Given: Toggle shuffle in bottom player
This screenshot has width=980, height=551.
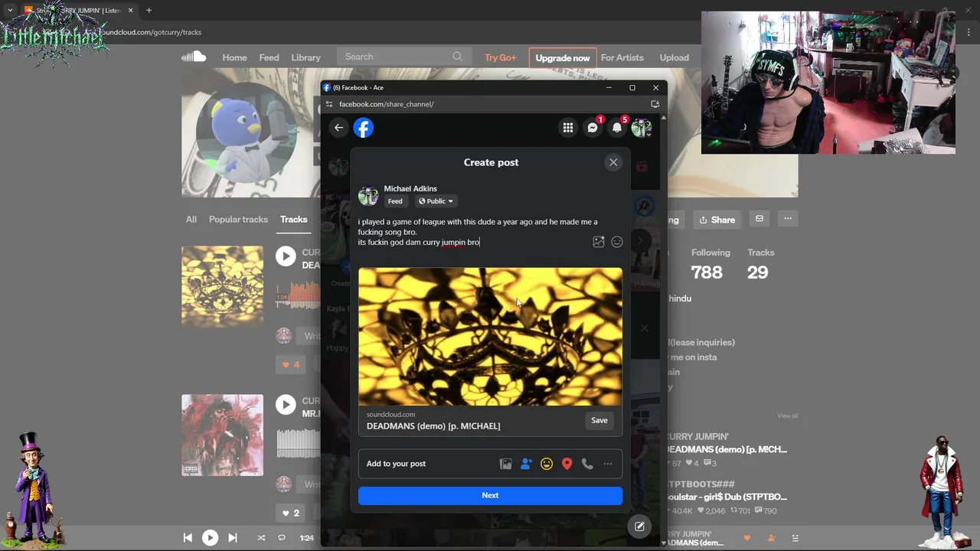Looking at the screenshot, I should click(x=261, y=538).
